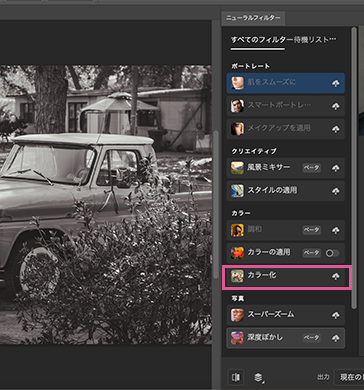This screenshot has height=390, width=364.
Task: Download the メイクアップを適用 filter via its cloud icon
Action: click(x=336, y=129)
